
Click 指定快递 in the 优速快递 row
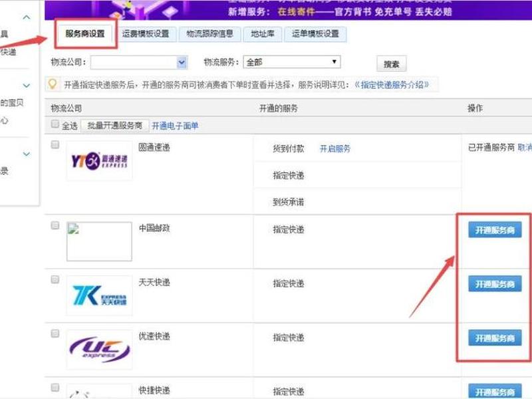[x=289, y=338]
